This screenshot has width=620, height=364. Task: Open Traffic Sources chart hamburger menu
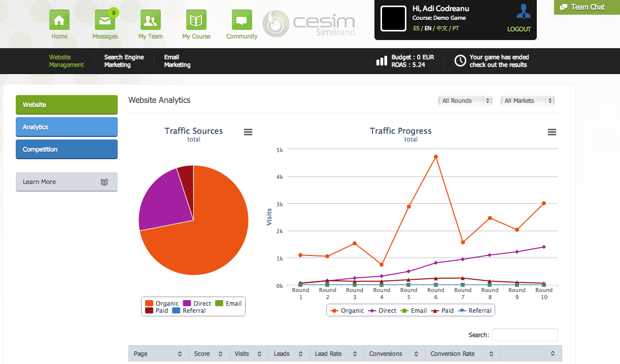pos(248,132)
